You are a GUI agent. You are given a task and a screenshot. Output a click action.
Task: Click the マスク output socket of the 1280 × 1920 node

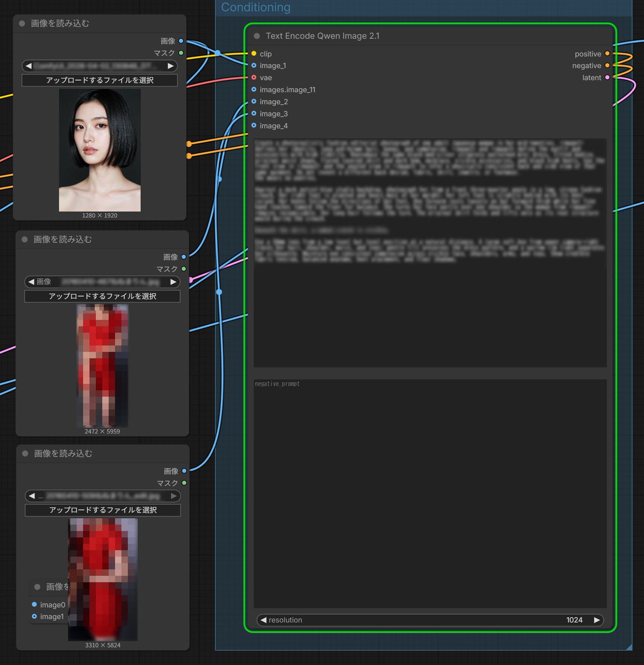tap(181, 53)
